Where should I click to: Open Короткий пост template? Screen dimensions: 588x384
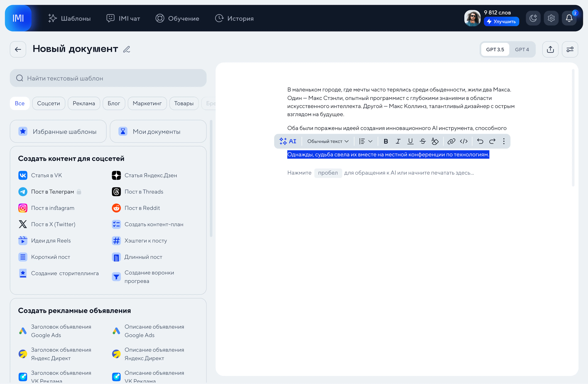click(x=44, y=257)
